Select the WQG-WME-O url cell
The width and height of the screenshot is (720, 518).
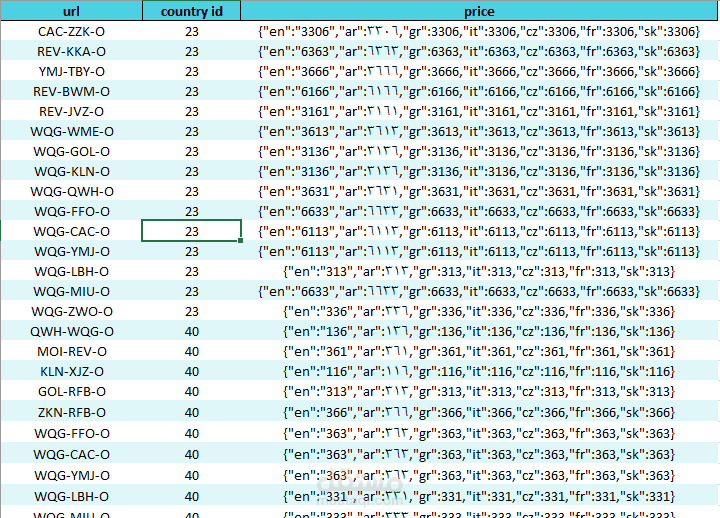pyautogui.click(x=71, y=131)
